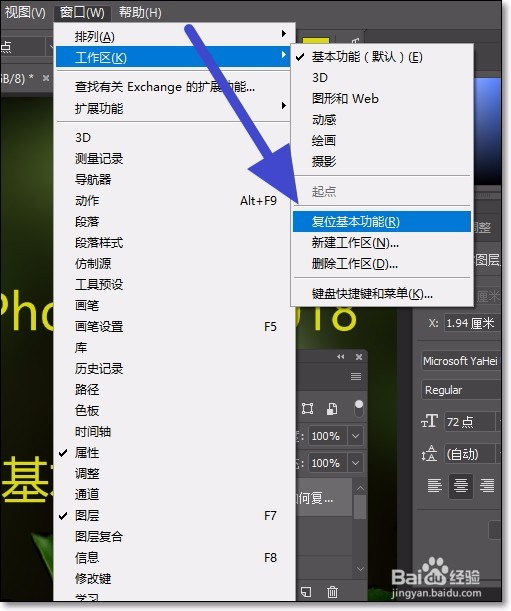
Task: Show the 工具预设 panel
Action: coord(174,284)
